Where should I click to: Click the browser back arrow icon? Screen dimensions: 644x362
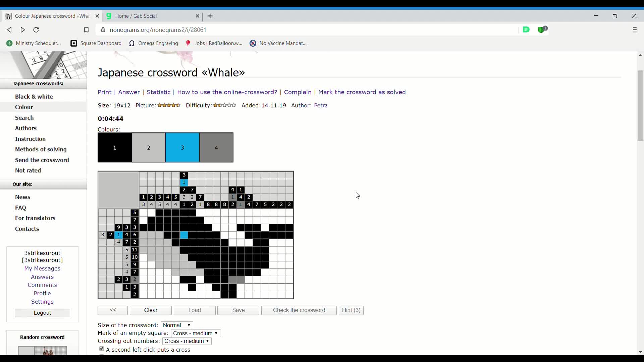(x=9, y=30)
